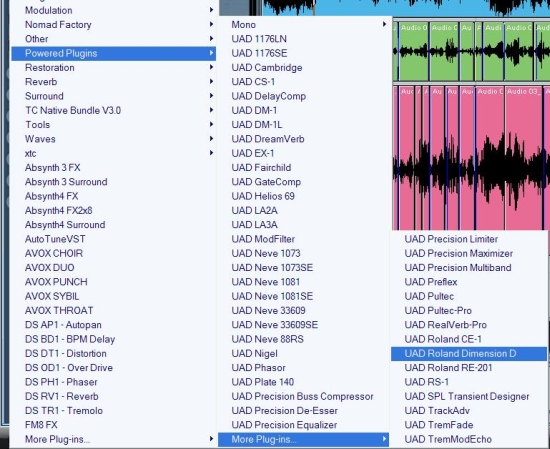The image size is (550, 449).
Task: Select UAD CS-1 channel strip
Action: [x=303, y=82]
